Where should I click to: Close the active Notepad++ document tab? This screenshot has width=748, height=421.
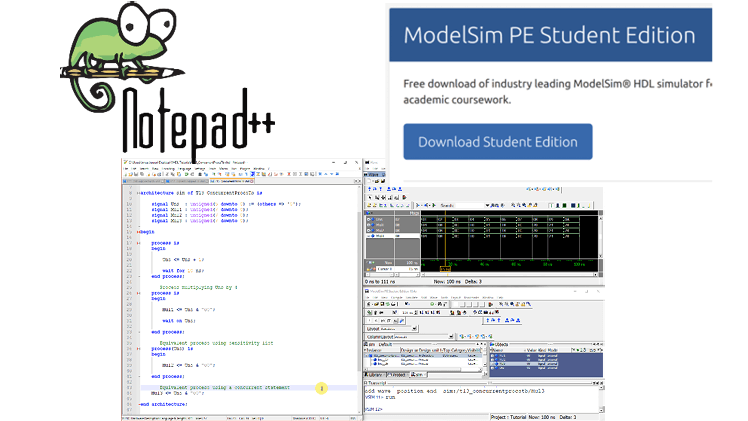pos(251,181)
